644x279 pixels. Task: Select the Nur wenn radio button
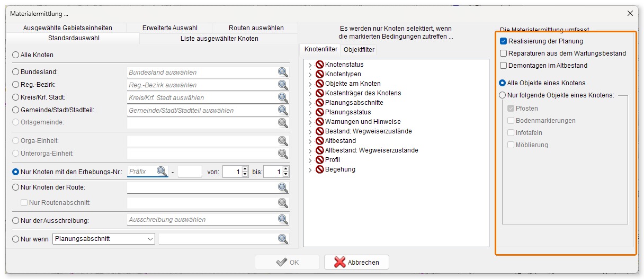coord(16,239)
